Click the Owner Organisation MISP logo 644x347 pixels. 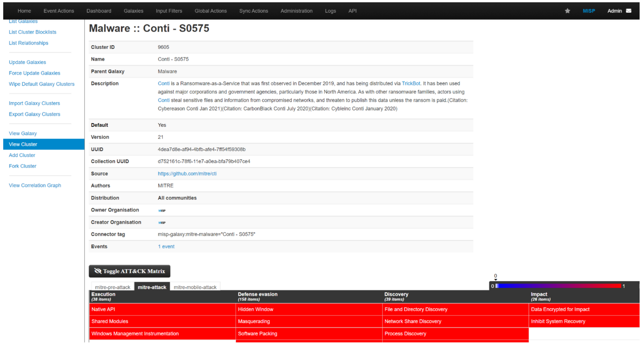(162, 211)
